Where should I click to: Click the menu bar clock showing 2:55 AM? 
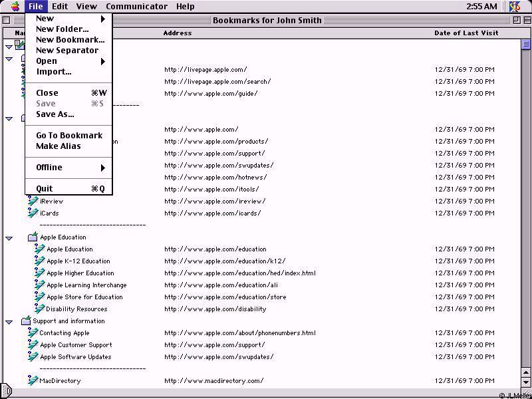pos(481,6)
